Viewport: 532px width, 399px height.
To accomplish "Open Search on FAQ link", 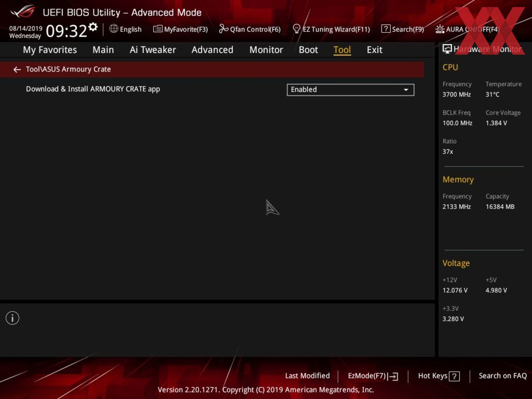I will pos(503,376).
